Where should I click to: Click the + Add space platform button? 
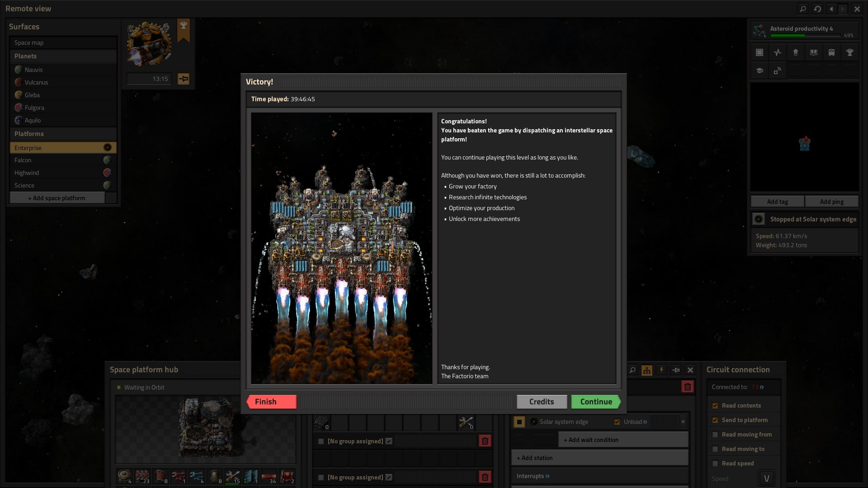pos(57,198)
